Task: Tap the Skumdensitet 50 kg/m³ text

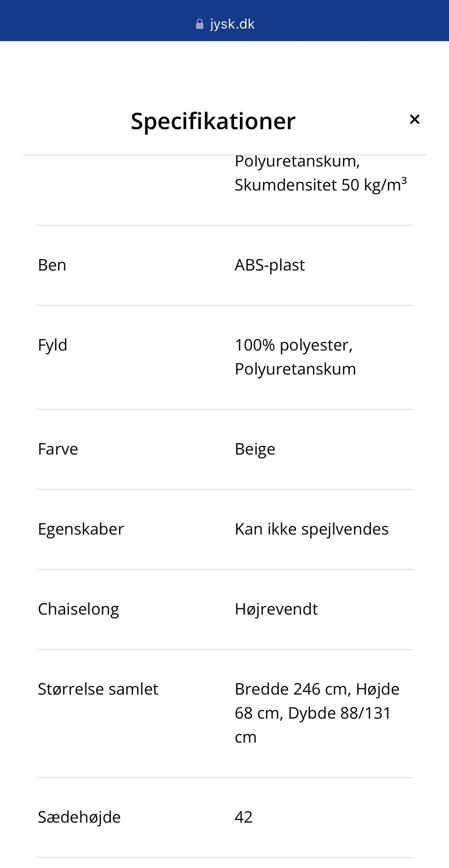Action: tap(321, 185)
